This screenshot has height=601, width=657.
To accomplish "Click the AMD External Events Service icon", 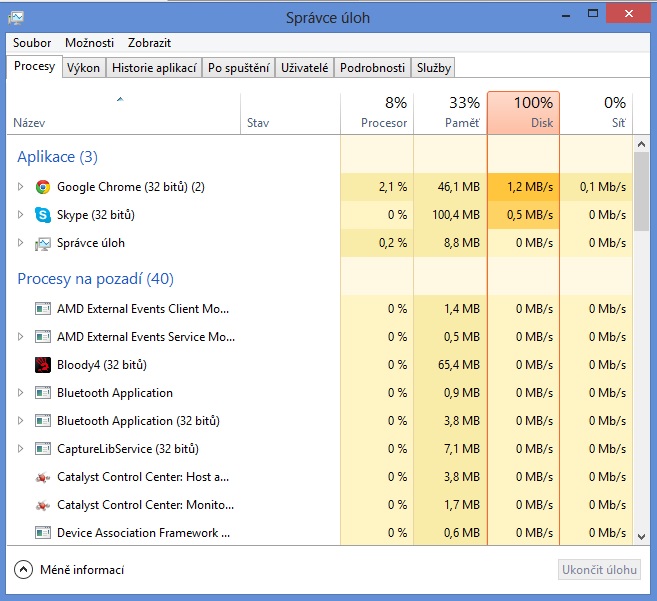I will click(x=43, y=337).
